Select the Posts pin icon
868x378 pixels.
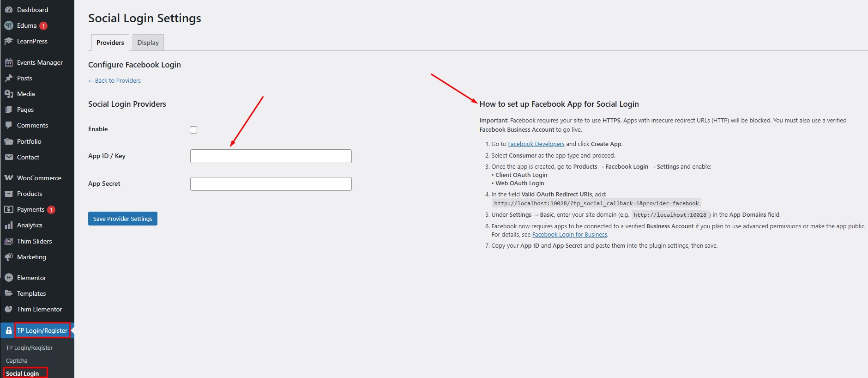(x=9, y=78)
